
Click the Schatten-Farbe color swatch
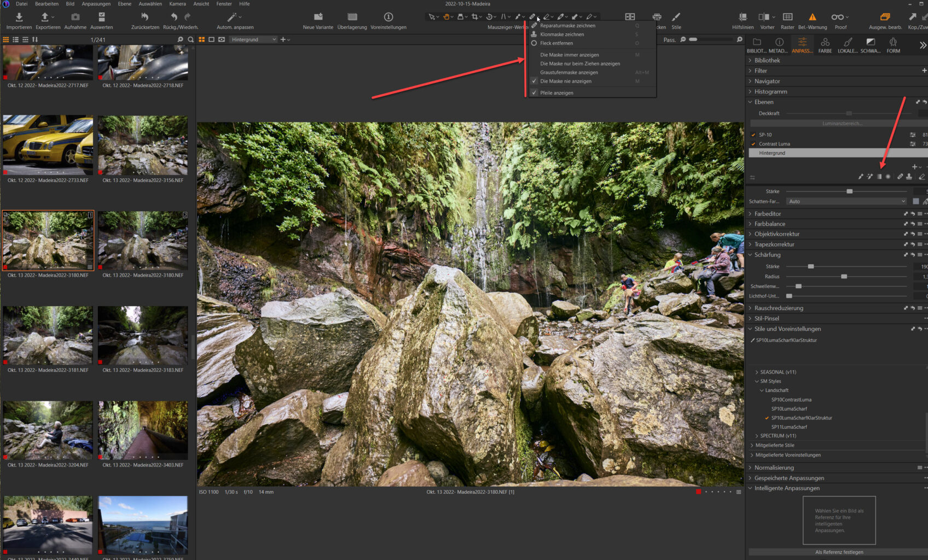click(916, 201)
